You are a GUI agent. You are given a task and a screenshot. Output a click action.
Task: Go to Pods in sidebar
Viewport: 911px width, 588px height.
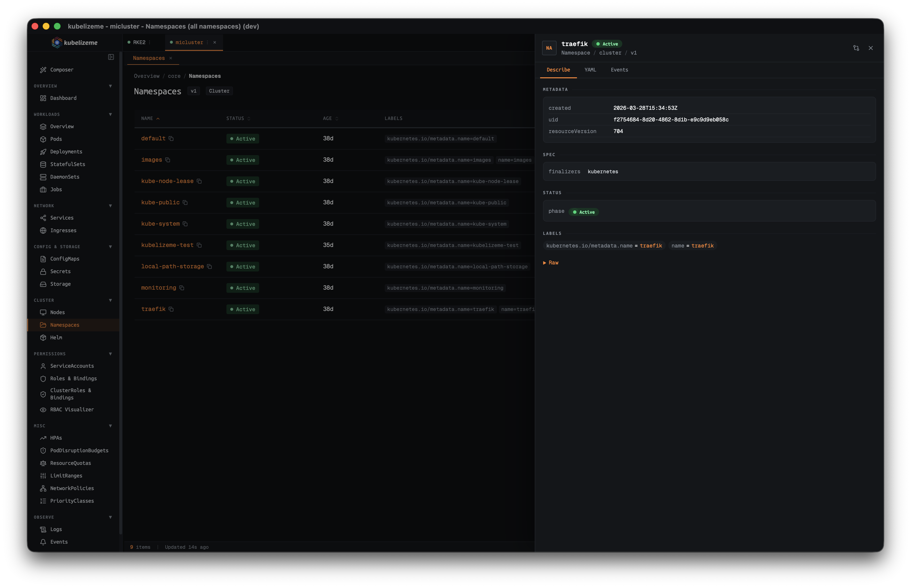tap(56, 139)
